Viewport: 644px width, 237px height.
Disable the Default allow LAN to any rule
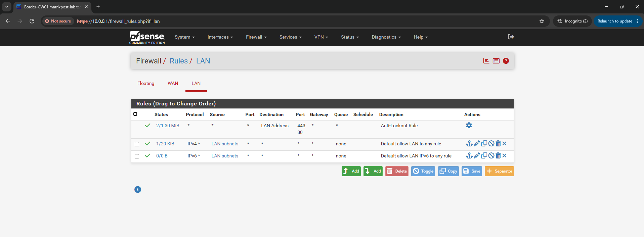[491, 144]
